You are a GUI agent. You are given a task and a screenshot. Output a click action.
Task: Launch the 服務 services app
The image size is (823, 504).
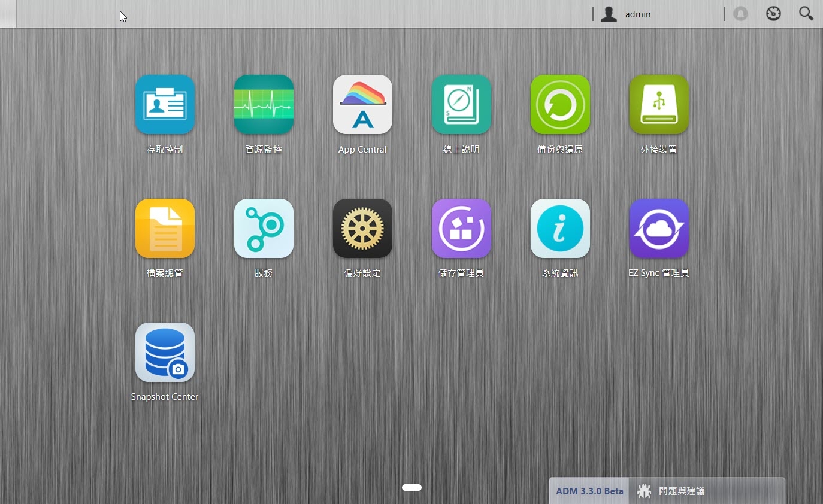pos(264,229)
